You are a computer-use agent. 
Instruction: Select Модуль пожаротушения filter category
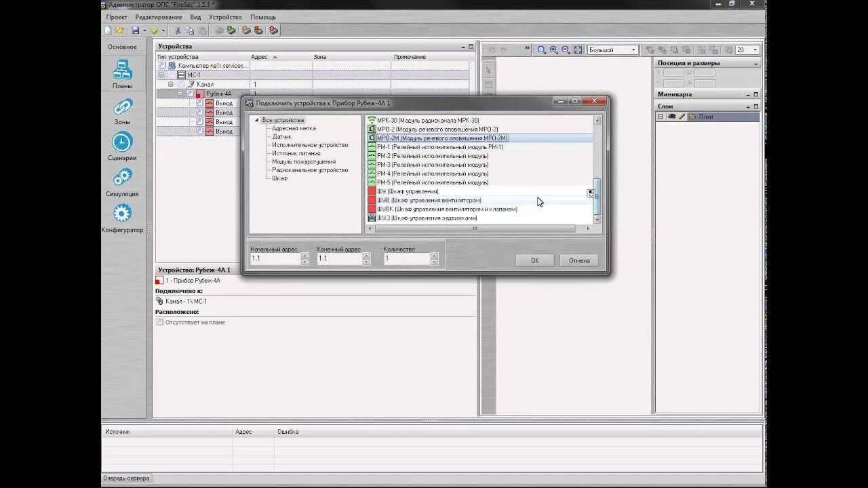pos(304,162)
